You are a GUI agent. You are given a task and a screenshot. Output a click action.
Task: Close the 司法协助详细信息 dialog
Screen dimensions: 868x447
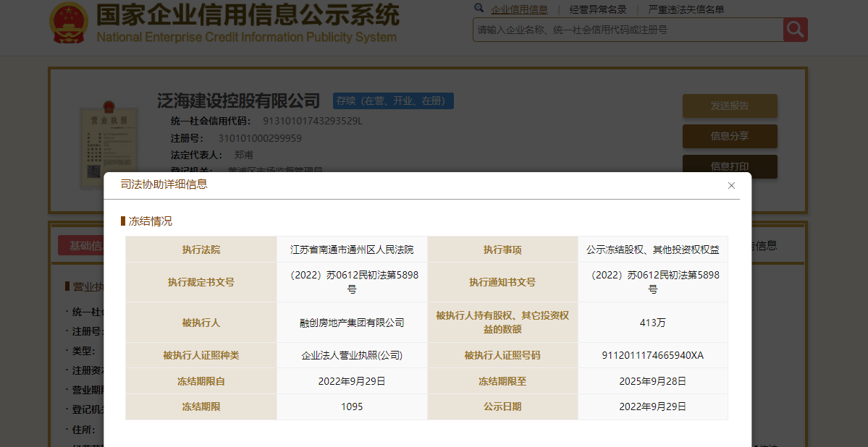(x=731, y=185)
